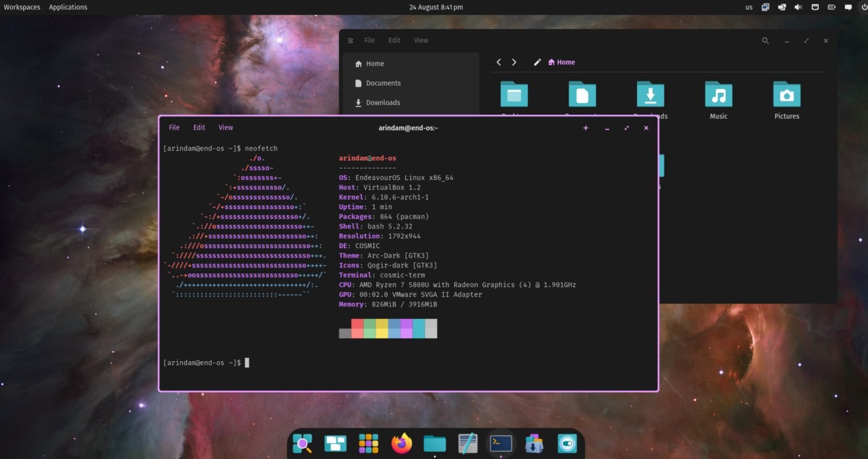Open the software store icon in the dock
868x459 pixels.
click(534, 444)
